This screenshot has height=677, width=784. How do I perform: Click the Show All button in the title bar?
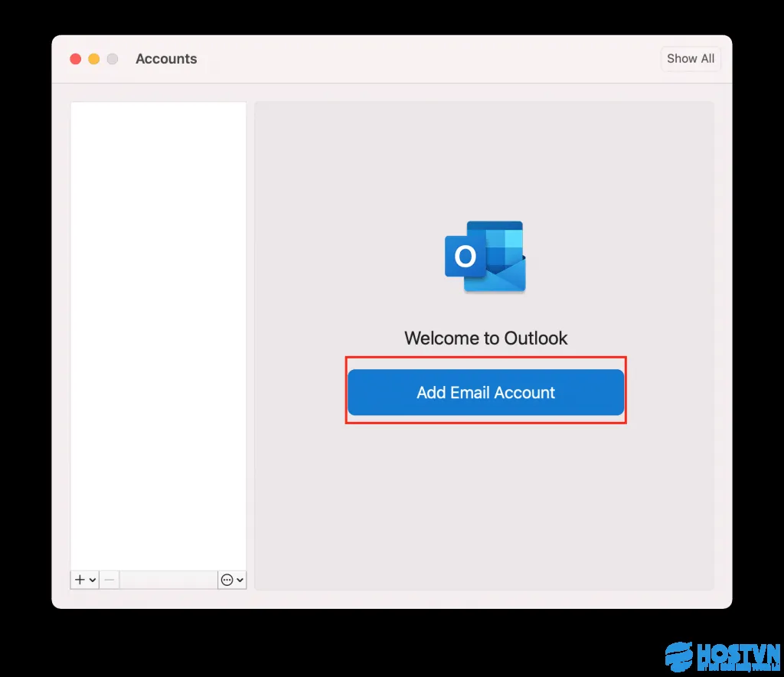(690, 58)
